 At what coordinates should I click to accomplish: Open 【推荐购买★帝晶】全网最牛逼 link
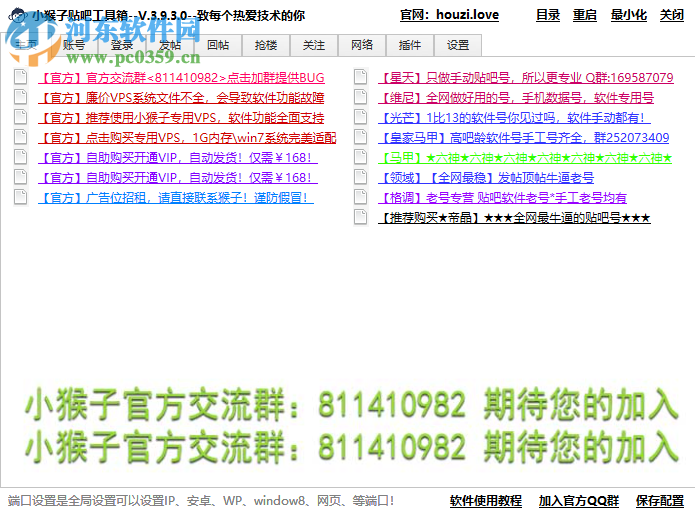click(x=514, y=218)
